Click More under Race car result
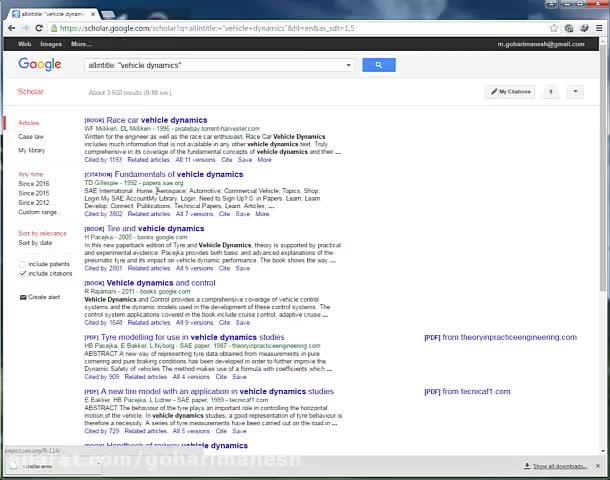The image size is (610, 480). point(264,159)
